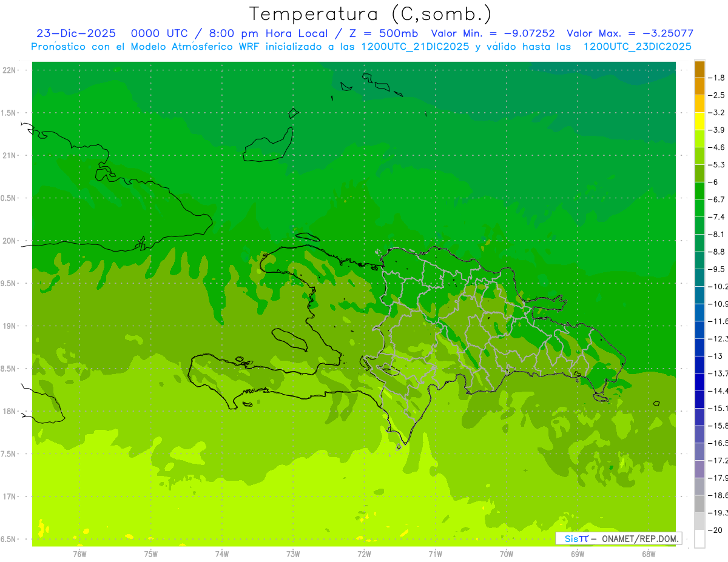The height and width of the screenshot is (562, 728).
Task: Click the "-8.8" colorbar value
Action: (x=717, y=252)
